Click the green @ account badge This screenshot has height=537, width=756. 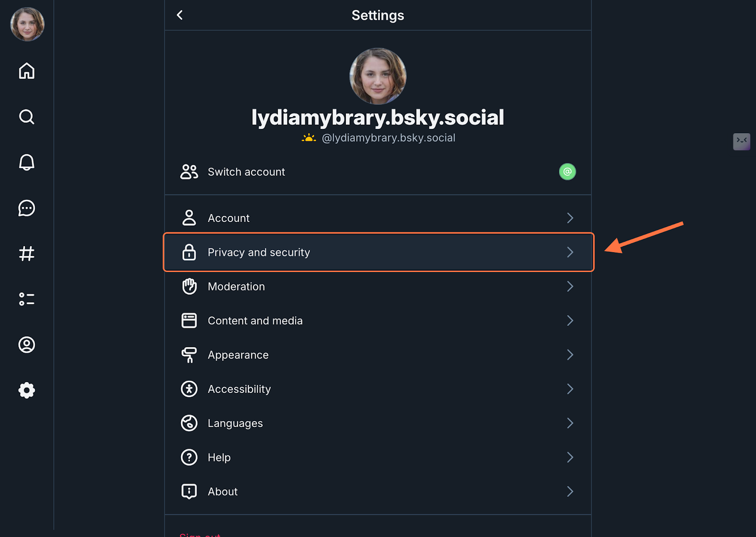tap(567, 171)
